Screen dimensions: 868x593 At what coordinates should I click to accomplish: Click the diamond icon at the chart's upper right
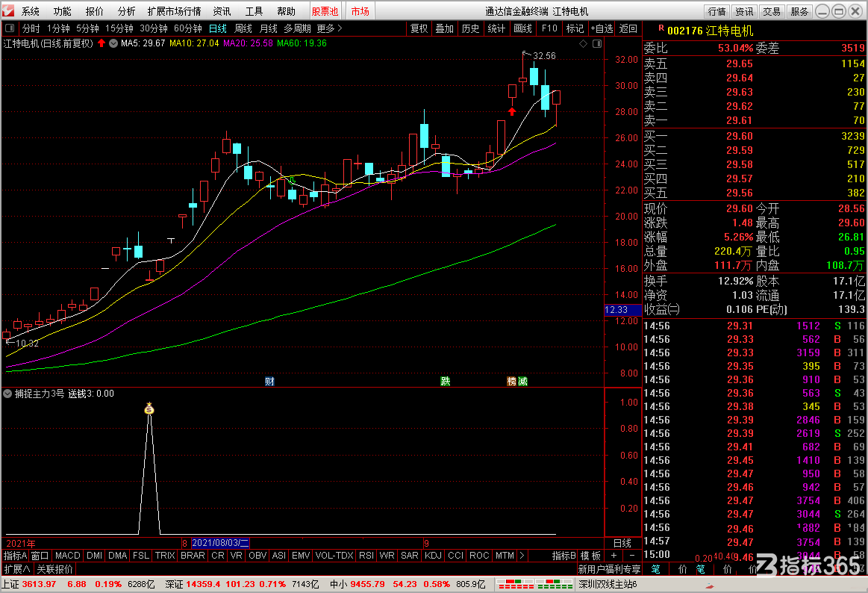(x=584, y=44)
